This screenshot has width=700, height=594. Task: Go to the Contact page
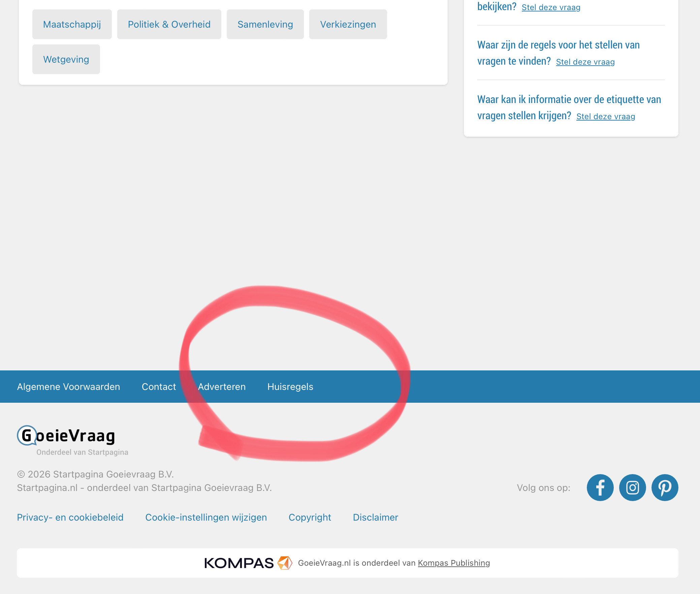pyautogui.click(x=159, y=387)
